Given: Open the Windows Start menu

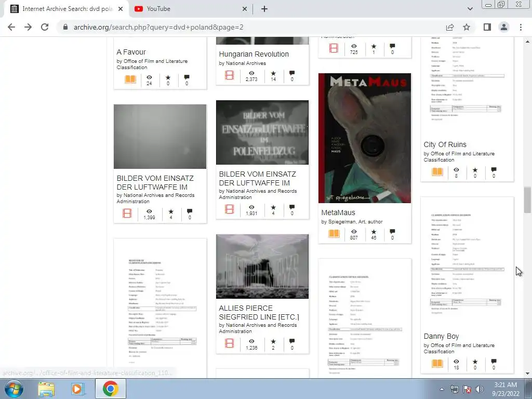Looking at the screenshot, I should pyautogui.click(x=14, y=389).
